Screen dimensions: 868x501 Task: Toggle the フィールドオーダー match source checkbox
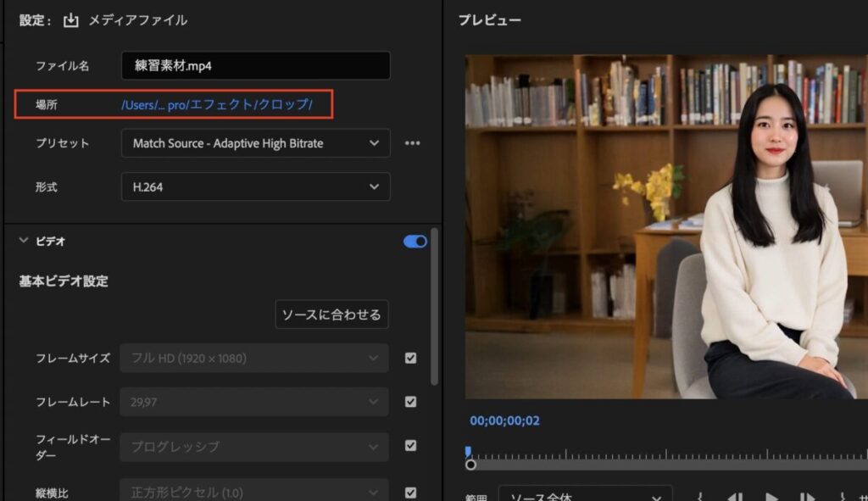411,446
